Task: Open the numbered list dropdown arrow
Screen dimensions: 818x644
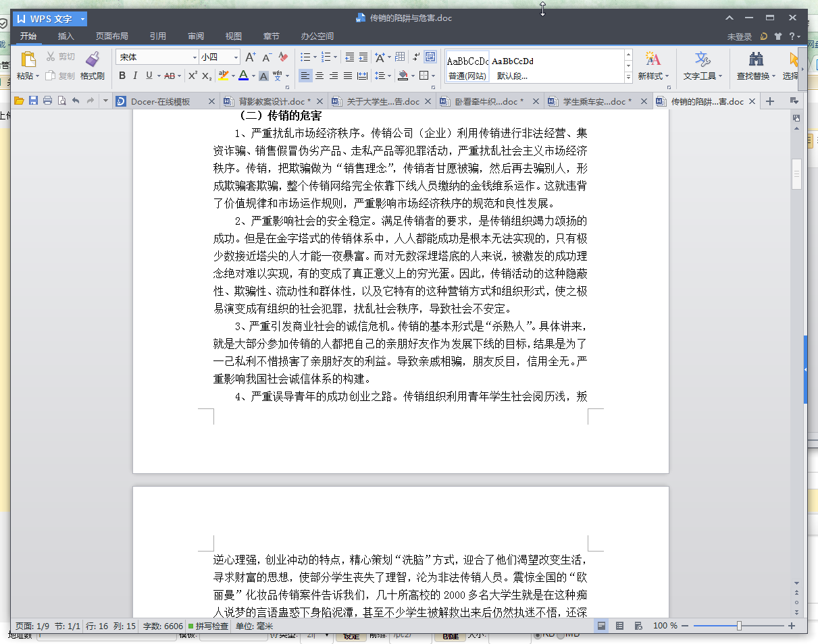Action: tap(336, 57)
